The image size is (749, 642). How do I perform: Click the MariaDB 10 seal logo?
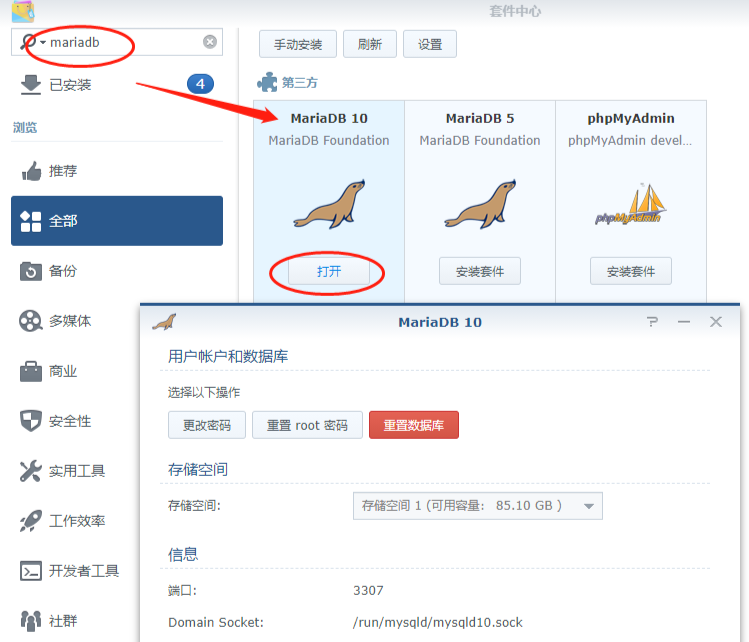[329, 204]
